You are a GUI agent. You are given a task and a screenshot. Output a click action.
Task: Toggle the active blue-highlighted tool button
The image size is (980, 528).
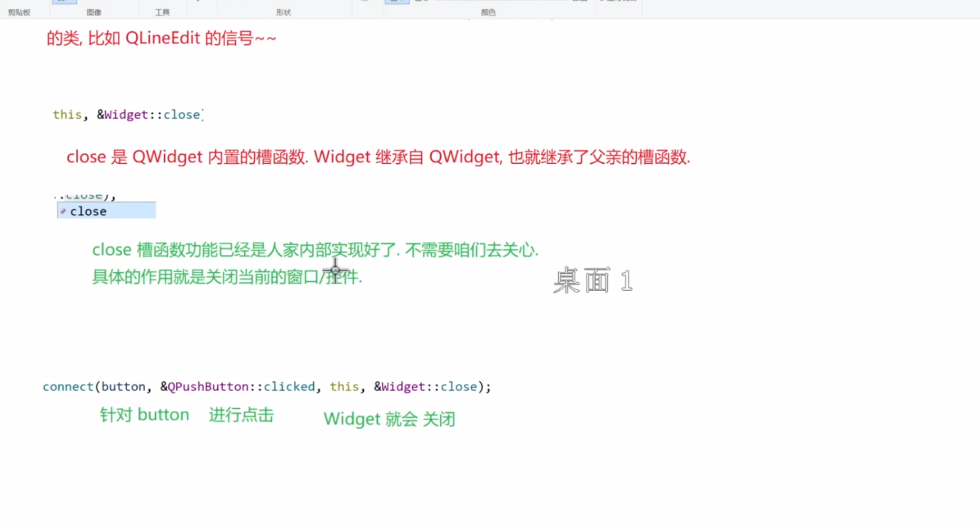coord(64,2)
